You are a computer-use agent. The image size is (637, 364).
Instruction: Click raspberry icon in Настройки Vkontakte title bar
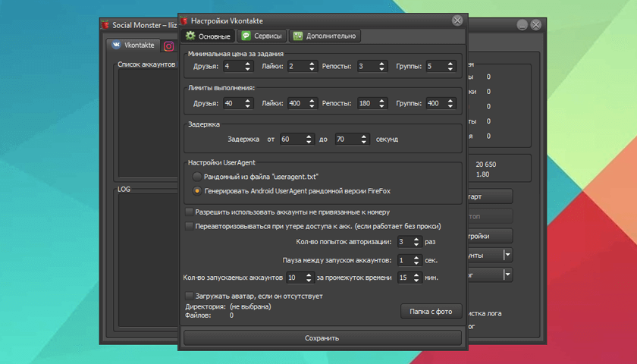(184, 20)
